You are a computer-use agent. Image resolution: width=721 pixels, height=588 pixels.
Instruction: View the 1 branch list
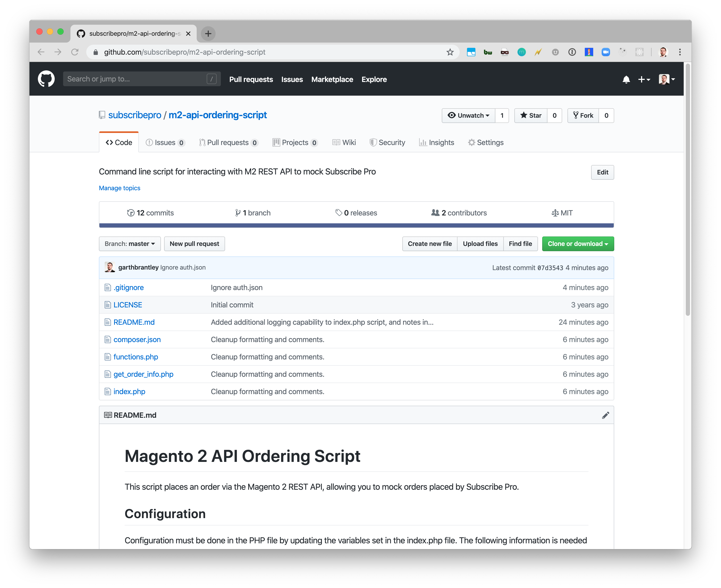(252, 213)
